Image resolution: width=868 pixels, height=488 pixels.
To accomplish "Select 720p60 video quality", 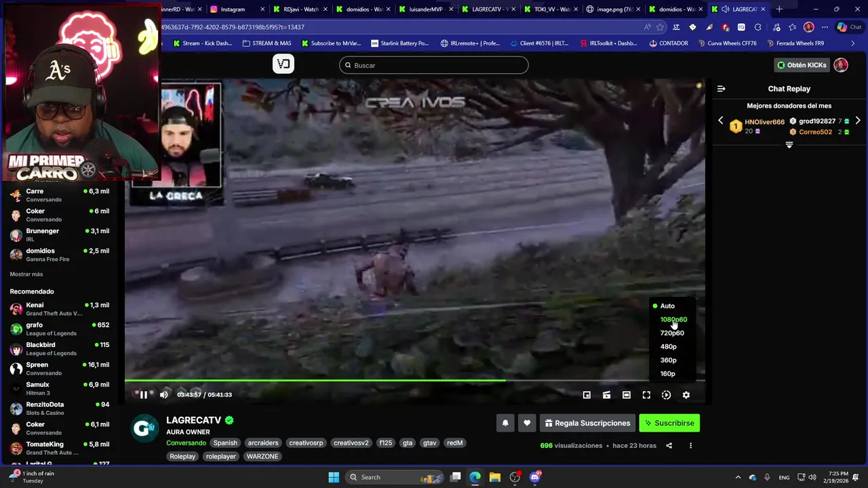I will click(672, 333).
